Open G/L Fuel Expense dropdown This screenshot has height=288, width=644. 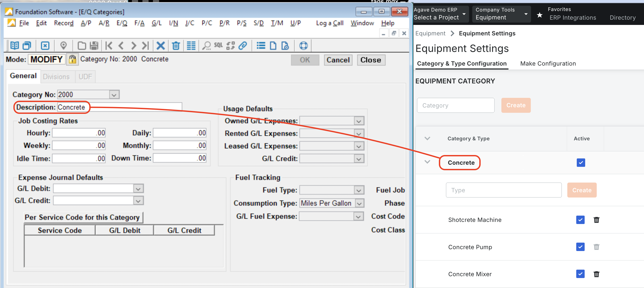coord(358,216)
